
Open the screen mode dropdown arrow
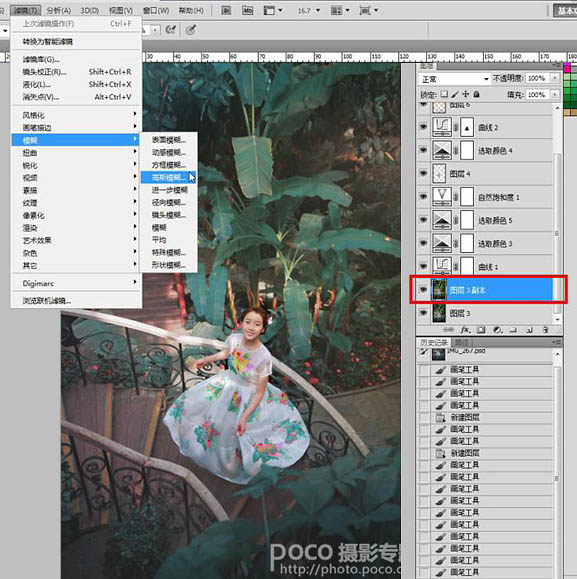(376, 10)
